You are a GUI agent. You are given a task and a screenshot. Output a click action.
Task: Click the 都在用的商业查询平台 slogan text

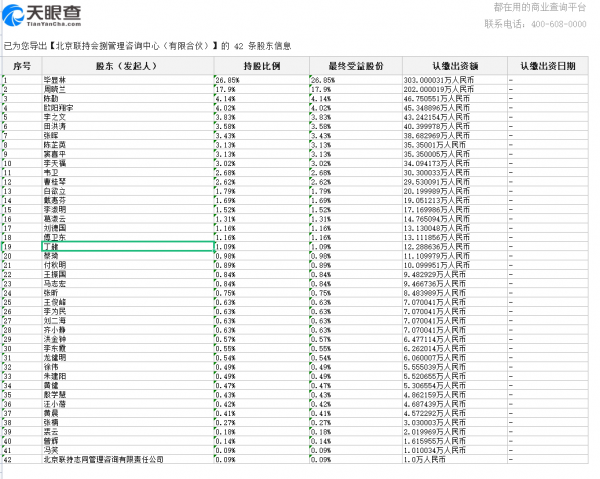(x=540, y=7)
